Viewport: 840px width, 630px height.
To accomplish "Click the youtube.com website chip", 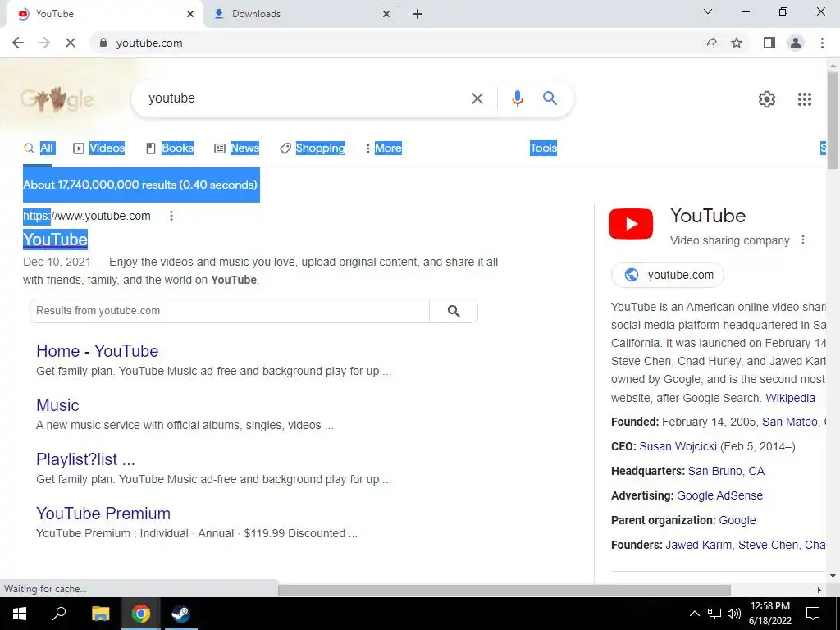I will [x=668, y=275].
